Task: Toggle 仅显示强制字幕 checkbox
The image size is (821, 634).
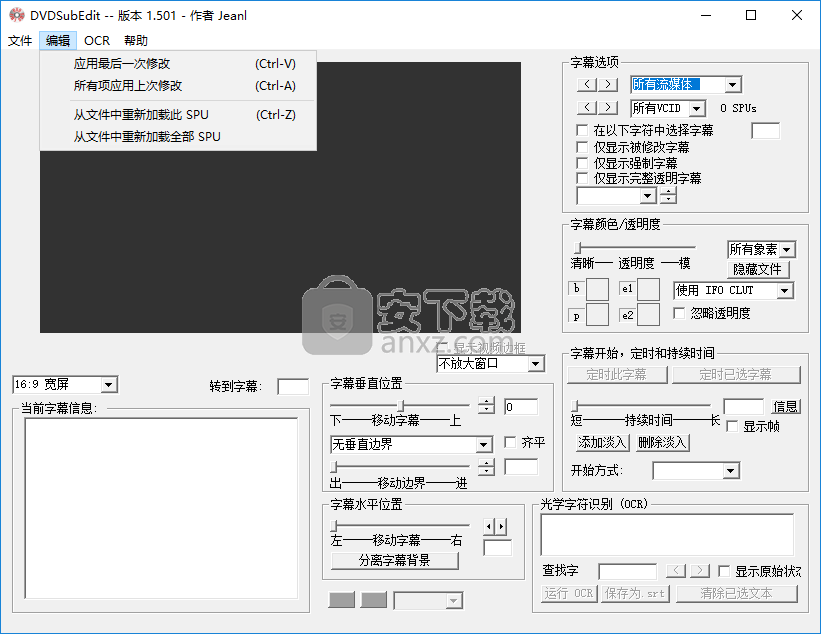Action: pos(582,163)
